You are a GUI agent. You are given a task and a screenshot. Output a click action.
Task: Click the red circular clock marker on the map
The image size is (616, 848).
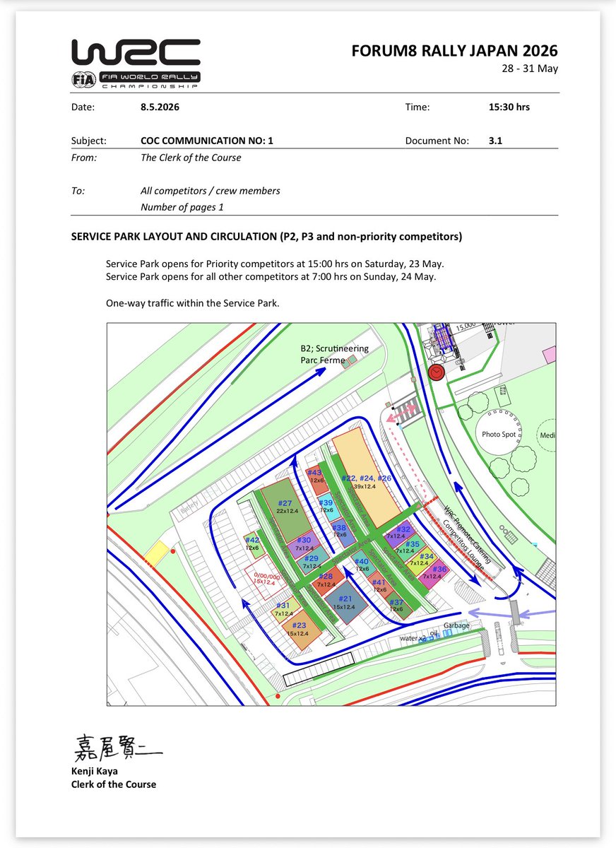[437, 372]
